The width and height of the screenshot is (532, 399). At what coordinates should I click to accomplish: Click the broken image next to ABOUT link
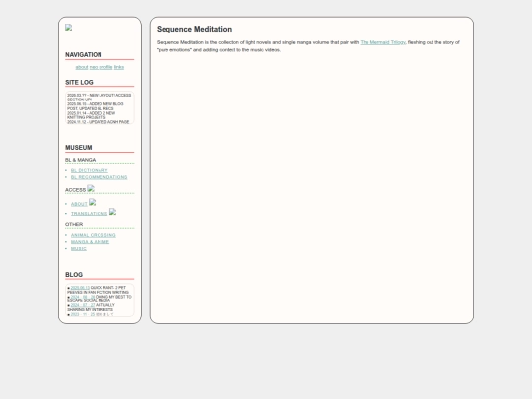[93, 202]
